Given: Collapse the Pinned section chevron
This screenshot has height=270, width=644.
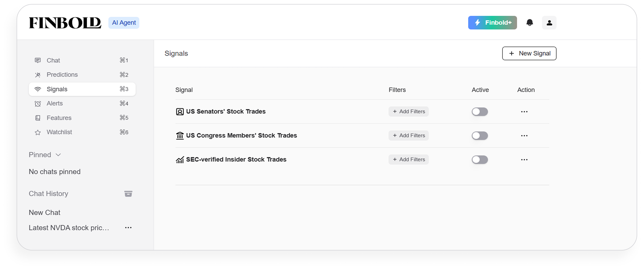Looking at the screenshot, I should [58, 155].
